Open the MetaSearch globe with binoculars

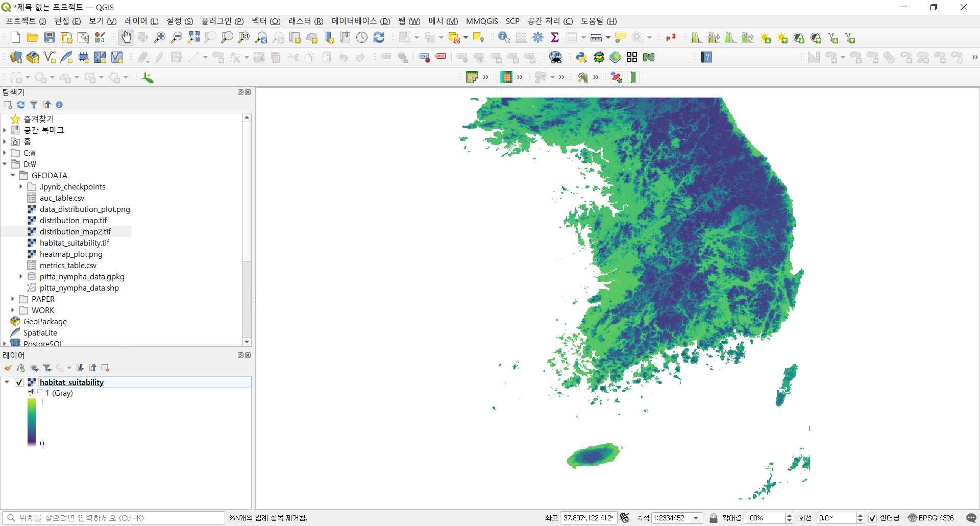[555, 57]
